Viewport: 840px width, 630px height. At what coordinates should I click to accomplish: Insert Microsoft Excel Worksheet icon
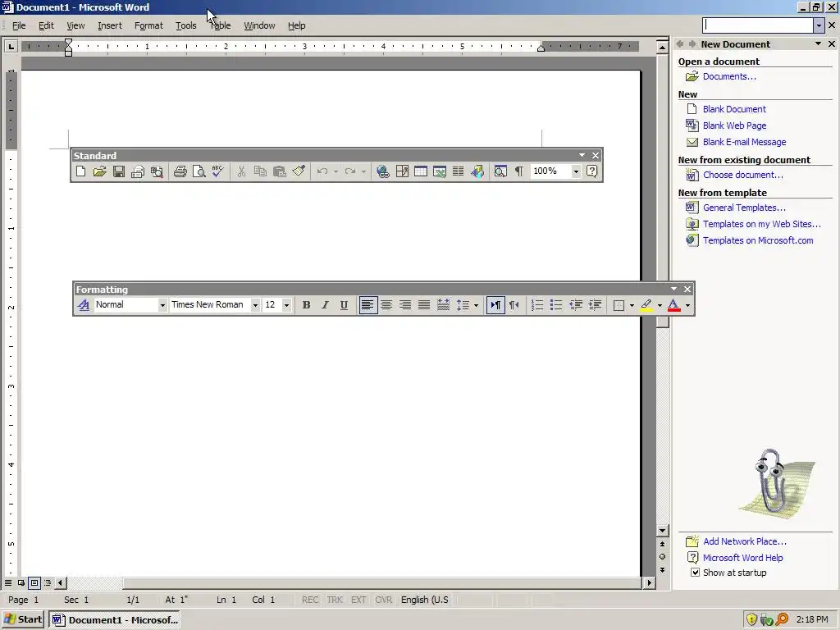[x=440, y=171]
